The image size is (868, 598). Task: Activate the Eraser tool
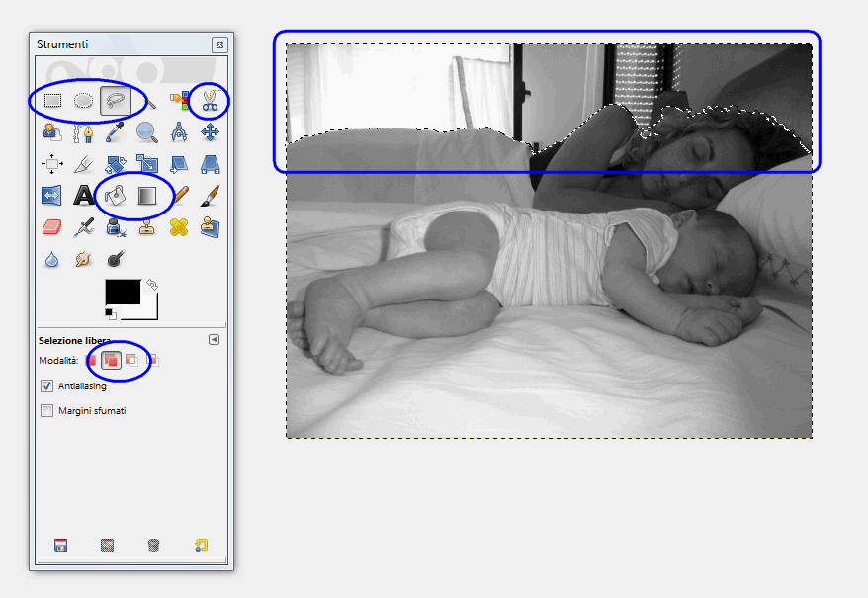(x=52, y=227)
